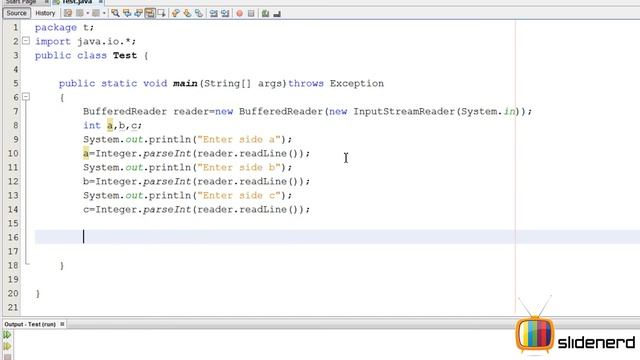
Task: Click 'InputStreamReader' on line 7
Action: pyautogui.click(x=404, y=111)
